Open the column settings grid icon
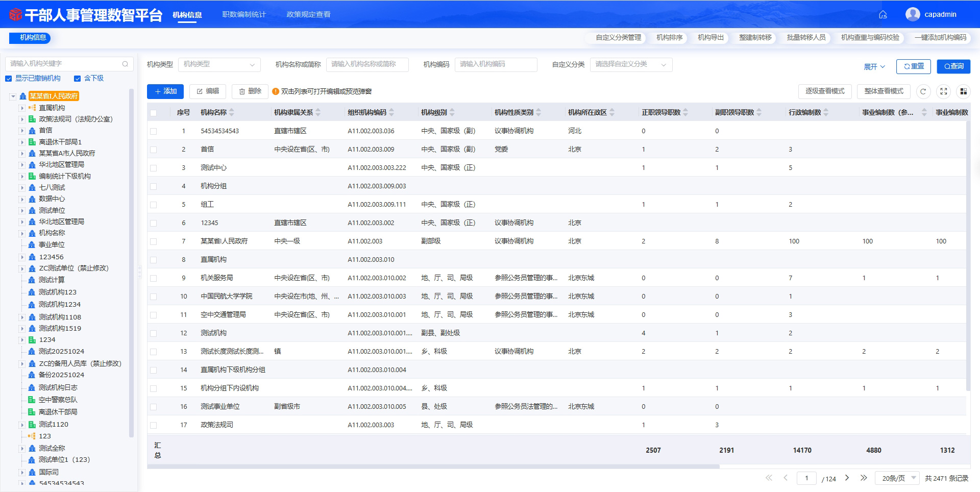The width and height of the screenshot is (980, 492). pos(963,91)
